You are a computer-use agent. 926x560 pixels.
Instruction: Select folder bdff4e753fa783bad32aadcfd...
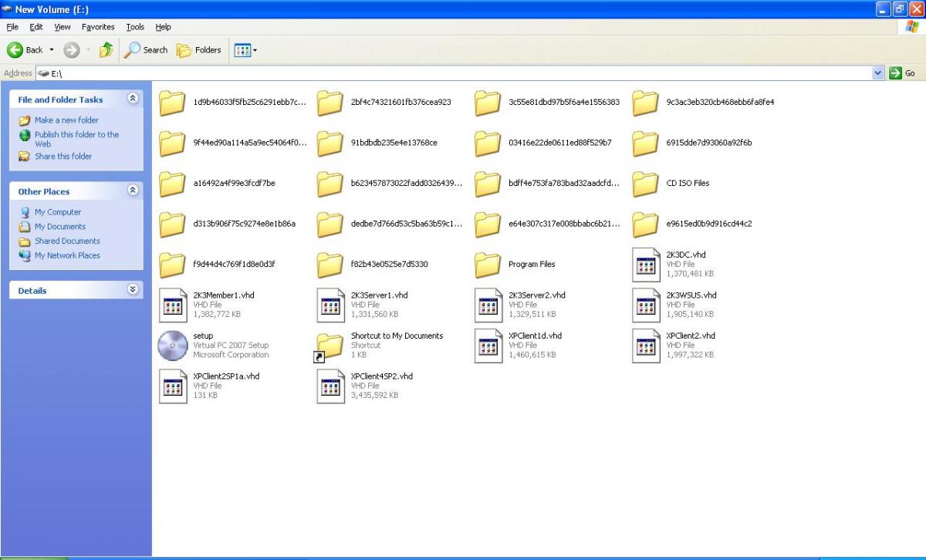point(488,184)
